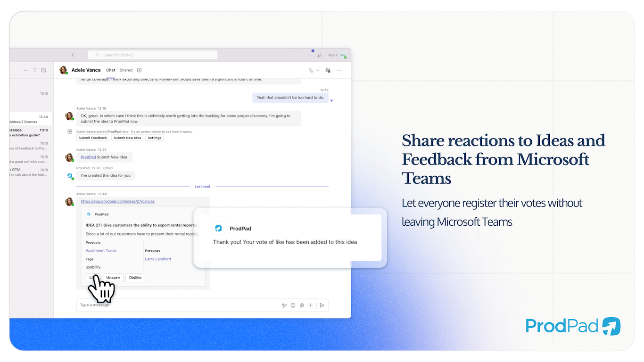Start an audio call with phone icon
The width and height of the screenshot is (644, 362).
pyautogui.click(x=311, y=70)
